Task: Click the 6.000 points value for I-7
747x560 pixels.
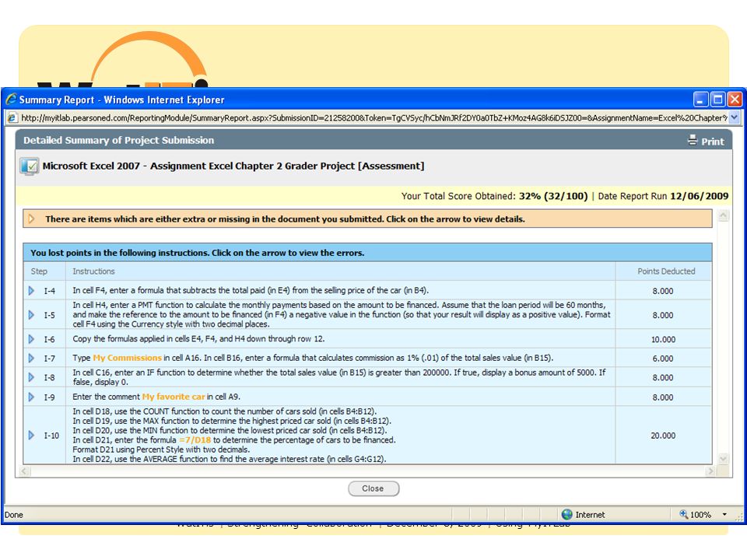Action: coord(663,359)
